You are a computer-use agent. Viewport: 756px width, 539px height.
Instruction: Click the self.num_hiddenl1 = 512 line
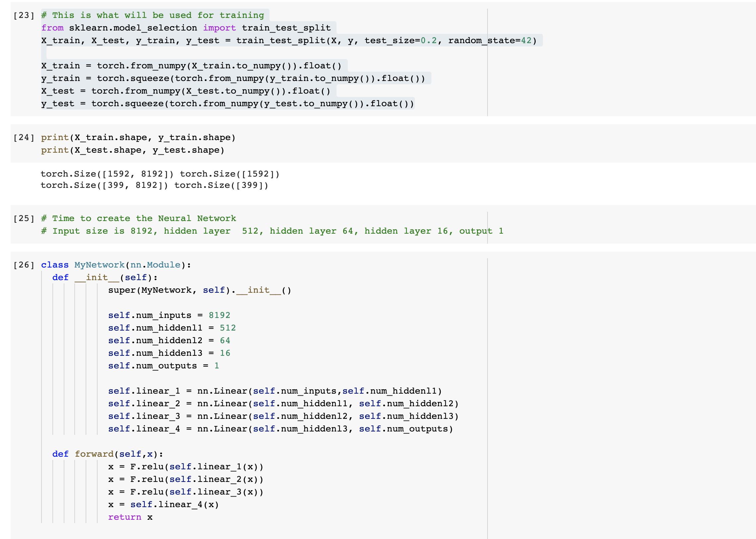[x=172, y=328]
